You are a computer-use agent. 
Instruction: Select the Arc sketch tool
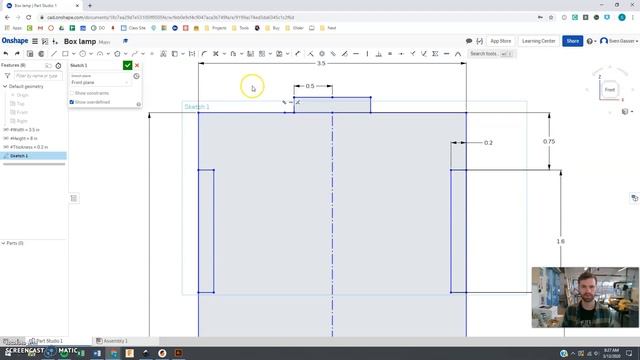coord(100,53)
